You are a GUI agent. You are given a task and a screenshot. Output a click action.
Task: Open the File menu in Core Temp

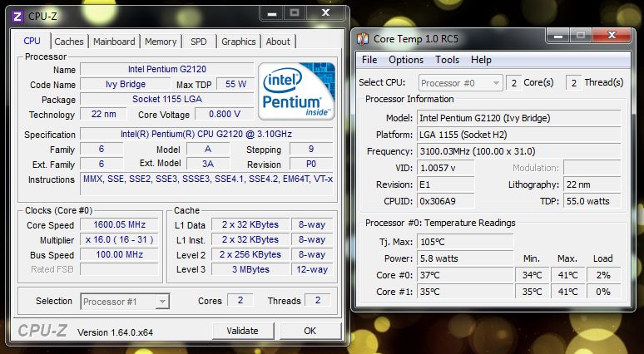pos(369,60)
